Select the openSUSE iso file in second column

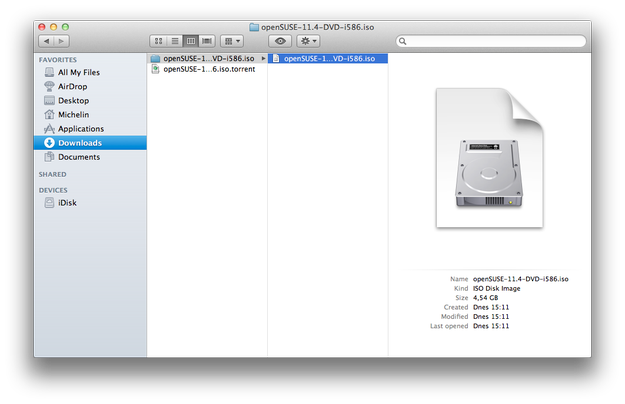328,59
